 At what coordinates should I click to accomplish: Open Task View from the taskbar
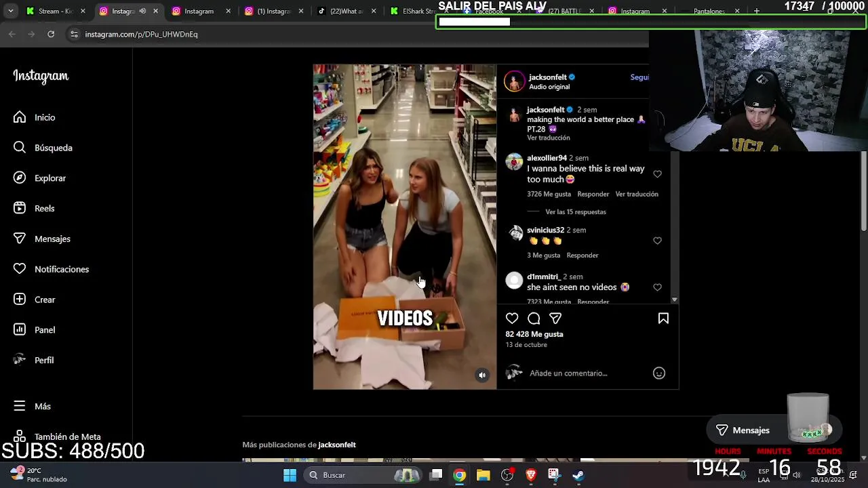tap(436, 475)
